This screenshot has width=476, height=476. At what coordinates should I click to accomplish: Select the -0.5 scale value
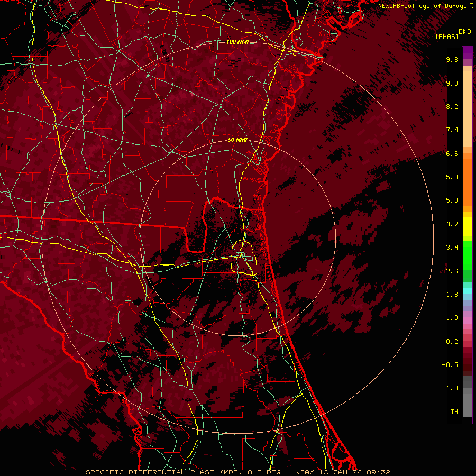450,365
